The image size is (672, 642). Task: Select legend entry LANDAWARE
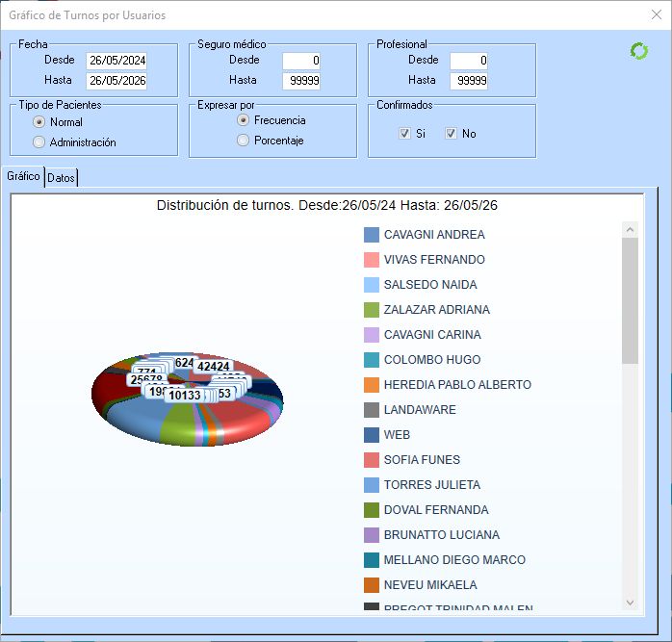420,410
